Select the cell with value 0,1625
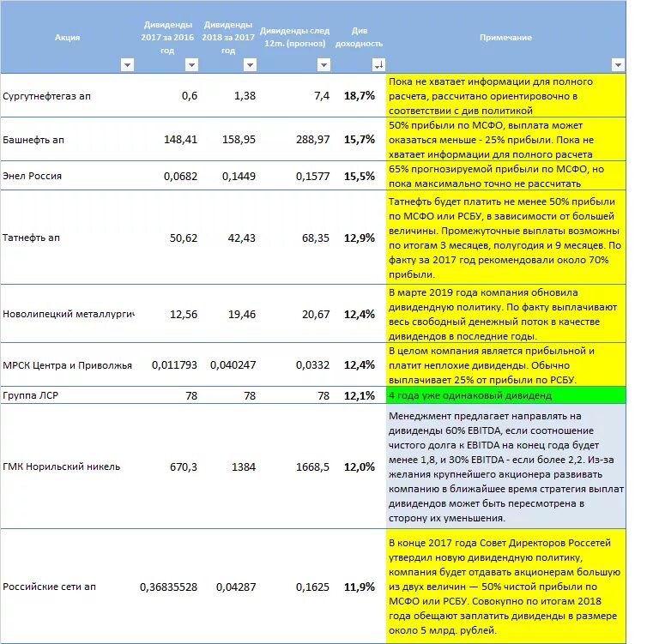Viewport: 659px width, 644px height. [294, 587]
